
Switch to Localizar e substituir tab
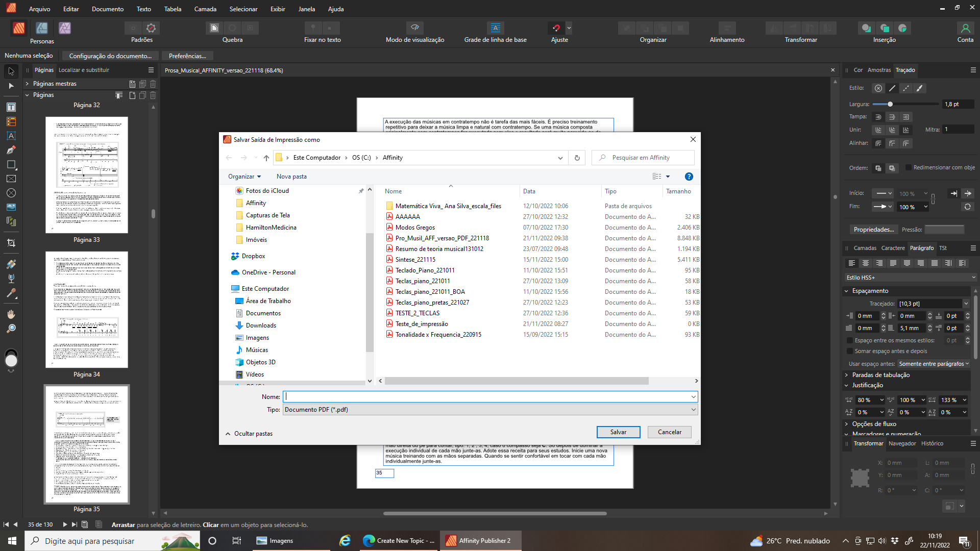click(84, 70)
